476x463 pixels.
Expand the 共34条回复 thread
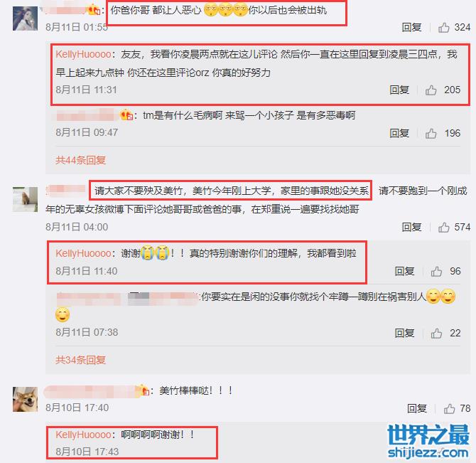[x=80, y=360]
